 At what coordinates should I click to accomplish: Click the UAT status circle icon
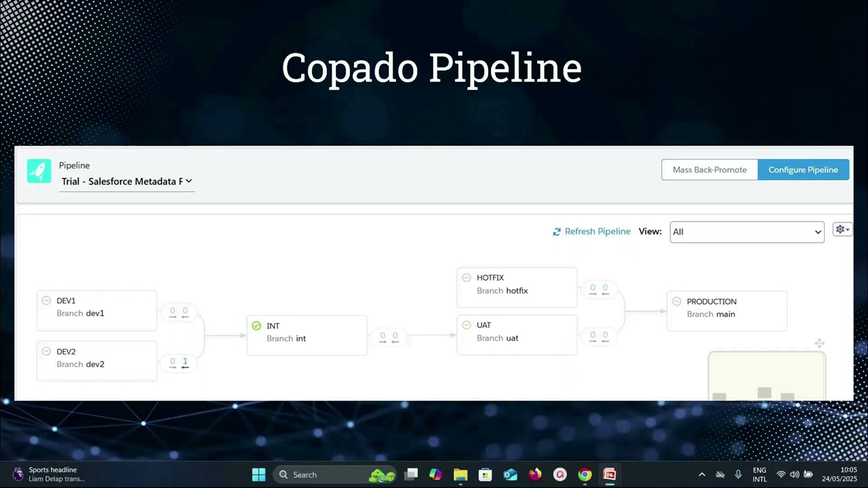467,325
